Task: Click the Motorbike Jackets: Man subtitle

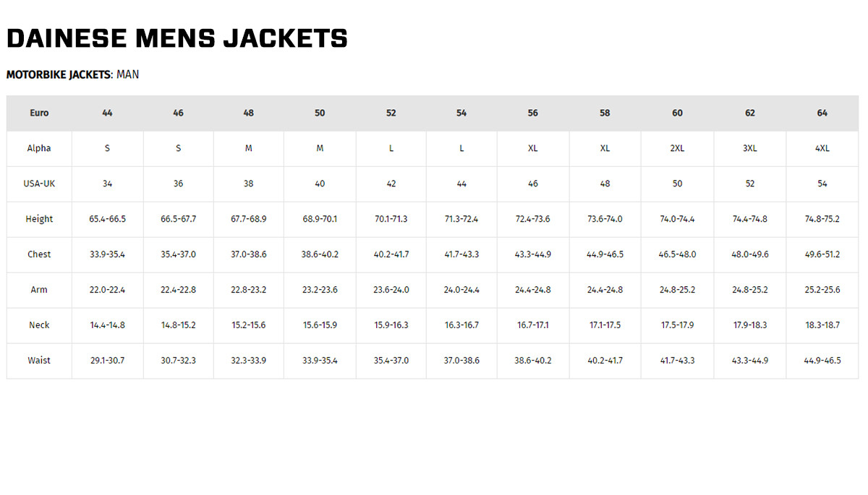Action: [x=72, y=74]
